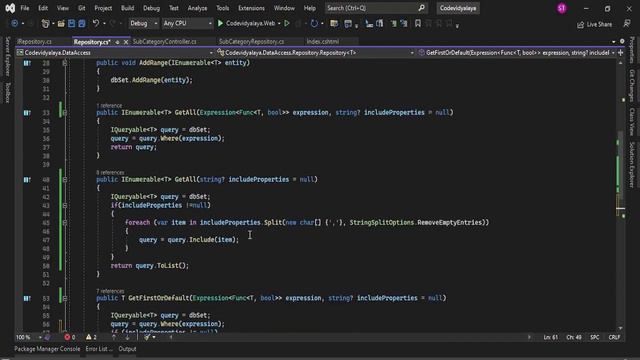The width and height of the screenshot is (640, 360).
Task: Click the Live Share button
Action: click(x=595, y=24)
